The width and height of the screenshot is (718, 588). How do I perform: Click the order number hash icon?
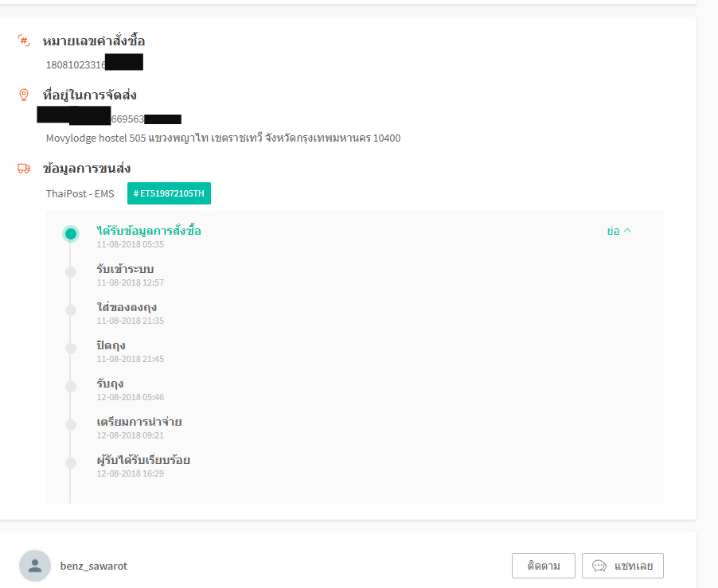[x=24, y=41]
